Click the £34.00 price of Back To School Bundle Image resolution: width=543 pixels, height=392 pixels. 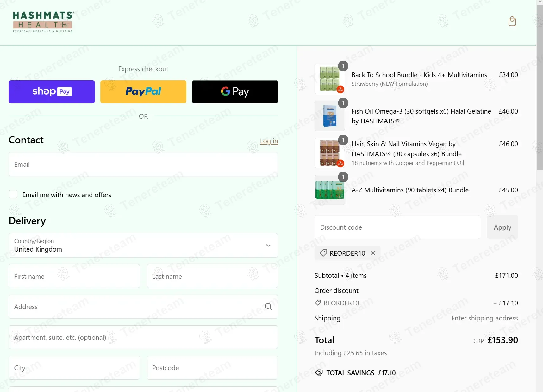point(508,75)
